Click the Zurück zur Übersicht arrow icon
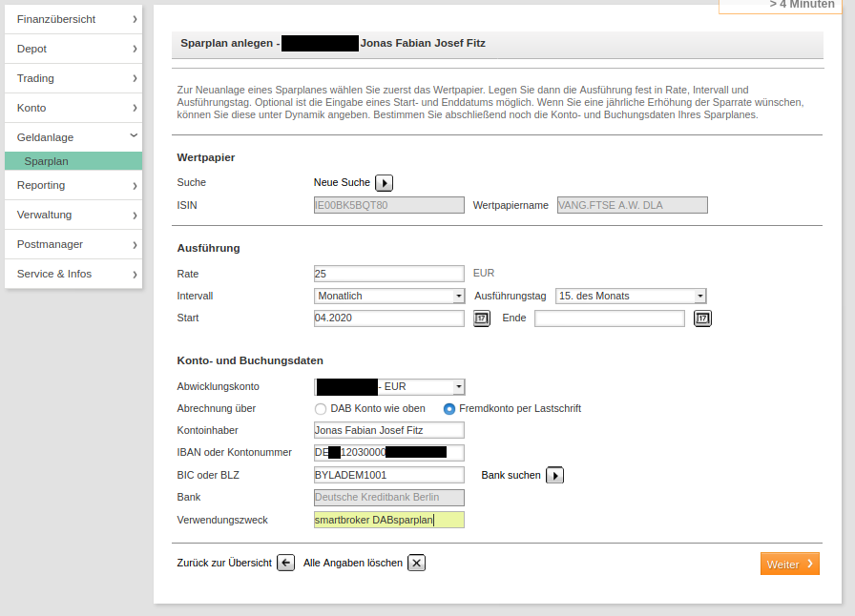The height and width of the screenshot is (616, 855). click(x=285, y=563)
